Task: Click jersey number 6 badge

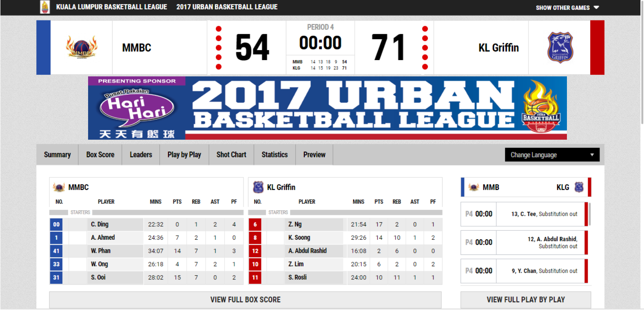Action: click(255, 224)
